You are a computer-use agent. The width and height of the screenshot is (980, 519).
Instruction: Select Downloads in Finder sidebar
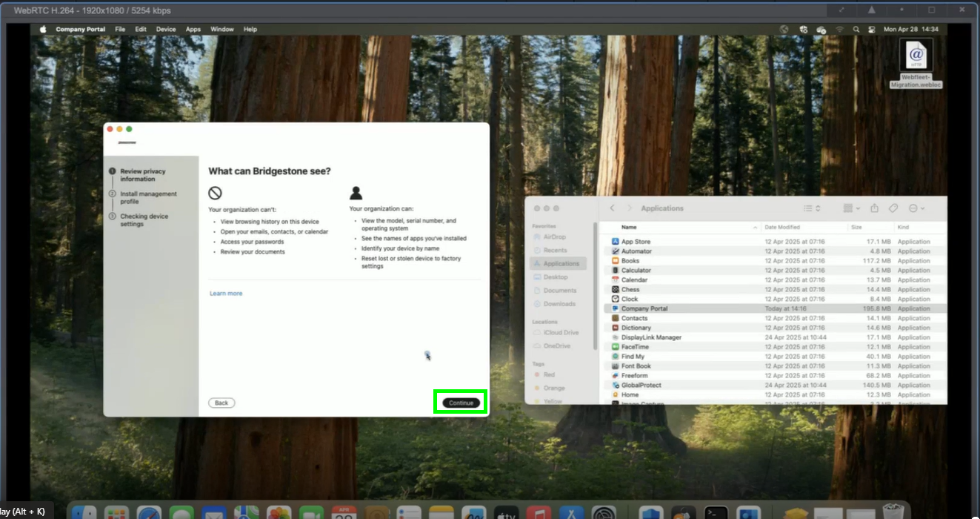(x=559, y=303)
